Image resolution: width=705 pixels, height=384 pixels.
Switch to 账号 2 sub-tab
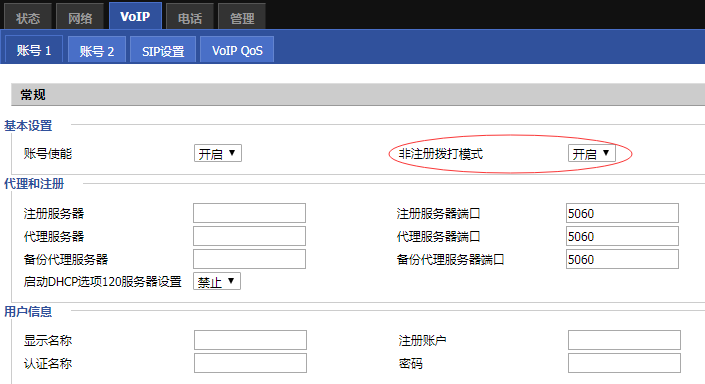pos(97,50)
